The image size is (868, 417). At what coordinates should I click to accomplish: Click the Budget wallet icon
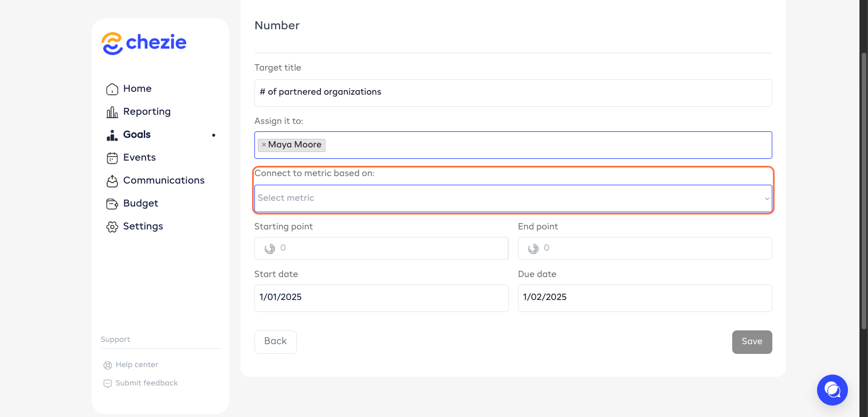112,204
